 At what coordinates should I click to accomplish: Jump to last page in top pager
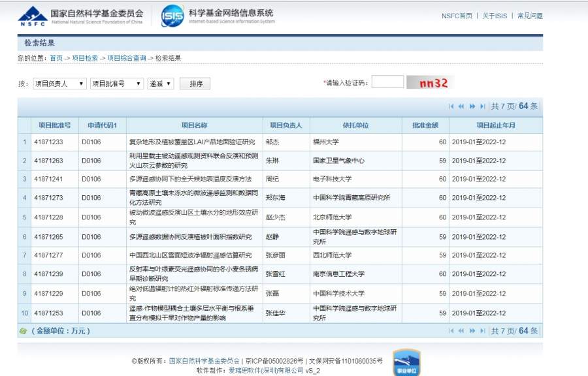point(483,106)
